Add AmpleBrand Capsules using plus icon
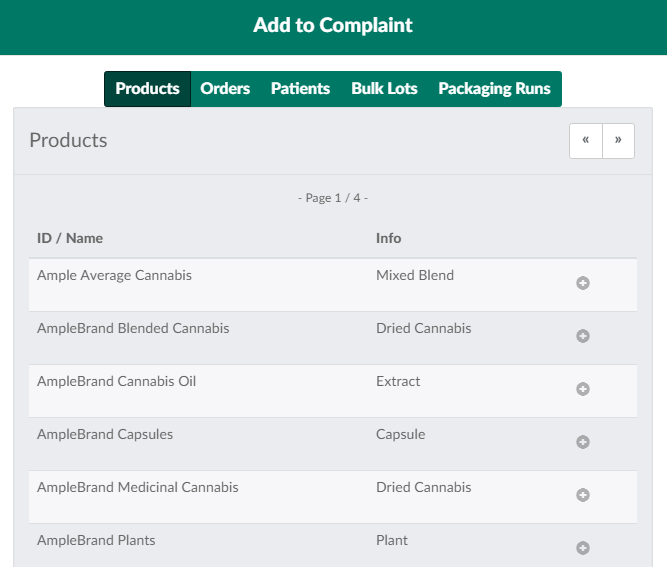The width and height of the screenshot is (667, 567). click(583, 442)
